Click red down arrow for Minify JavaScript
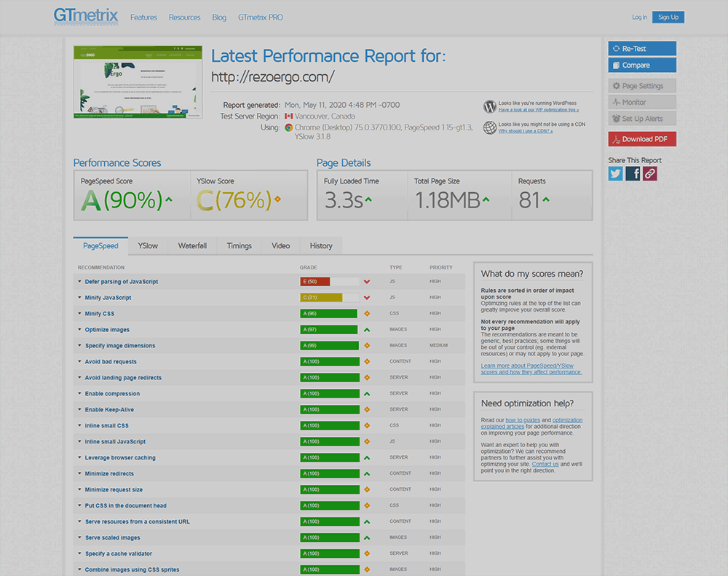 coord(367,298)
